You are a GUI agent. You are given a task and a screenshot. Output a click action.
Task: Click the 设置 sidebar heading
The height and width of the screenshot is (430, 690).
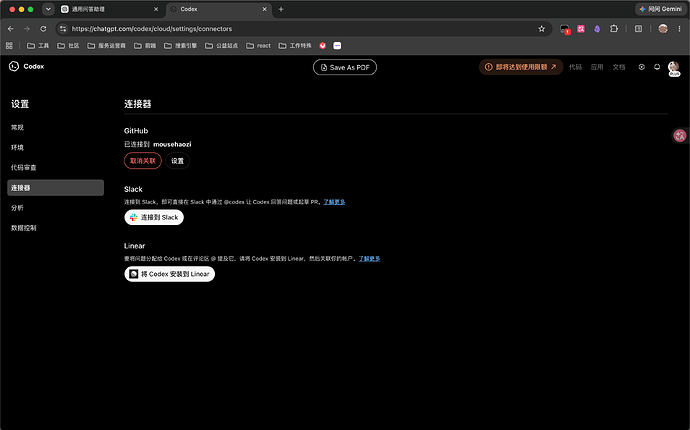(x=20, y=104)
